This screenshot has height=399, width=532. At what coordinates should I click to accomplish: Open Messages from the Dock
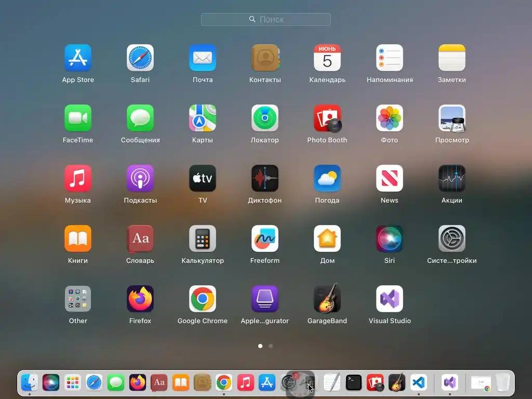(116, 383)
